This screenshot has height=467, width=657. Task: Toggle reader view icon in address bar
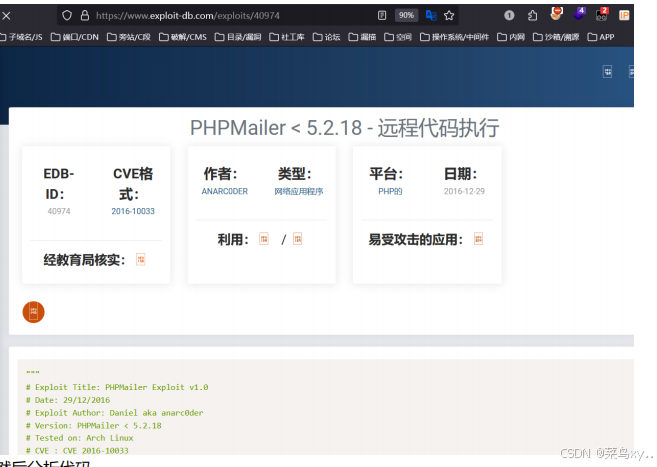pyautogui.click(x=382, y=15)
